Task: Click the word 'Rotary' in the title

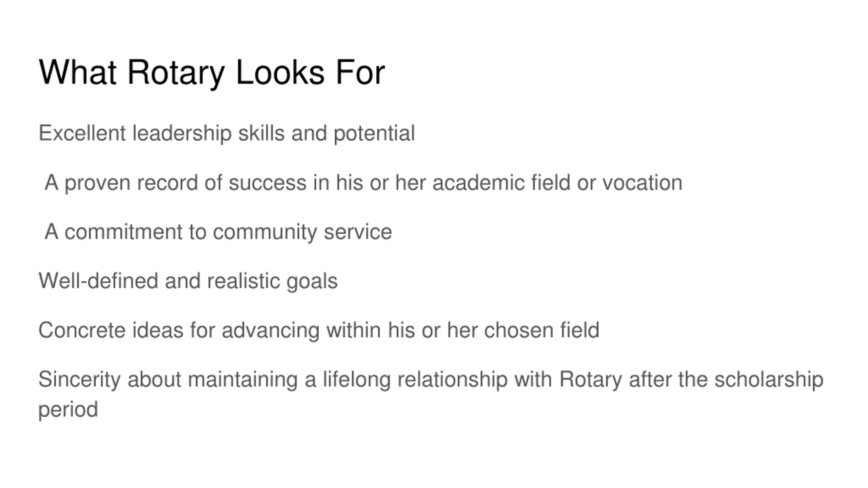Action: click(176, 72)
